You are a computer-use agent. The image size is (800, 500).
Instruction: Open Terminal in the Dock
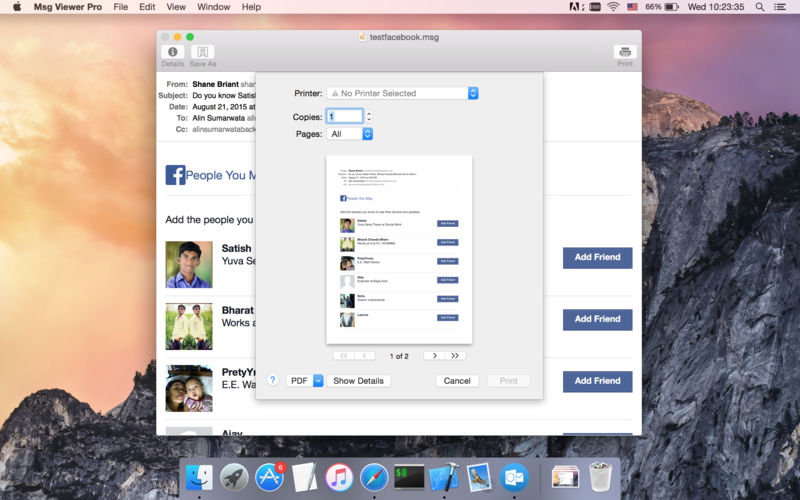tap(409, 478)
